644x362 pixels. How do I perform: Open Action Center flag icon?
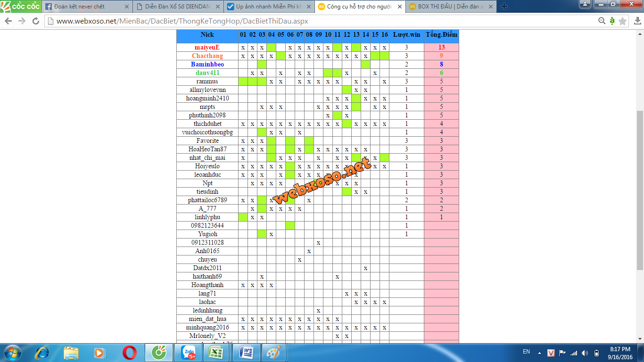[562, 353]
